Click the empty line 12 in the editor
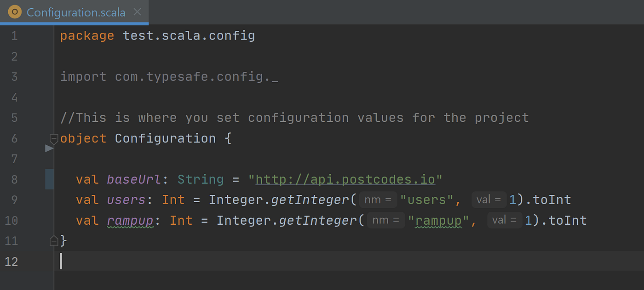This screenshot has width=644, height=290. click(x=138, y=261)
